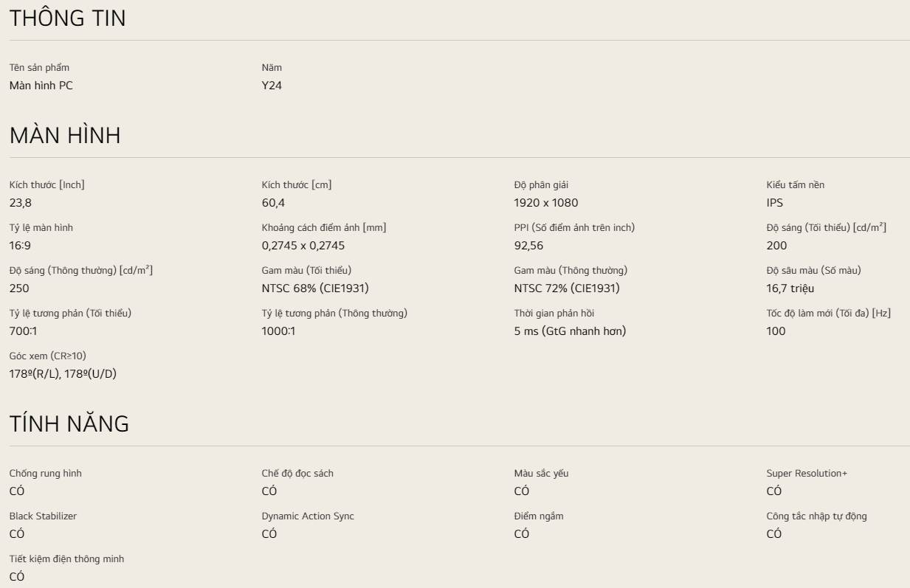This screenshot has height=588, width=910.
Task: Click the 5 ms (GtG nhanh hơn) response time
Action: (x=570, y=331)
